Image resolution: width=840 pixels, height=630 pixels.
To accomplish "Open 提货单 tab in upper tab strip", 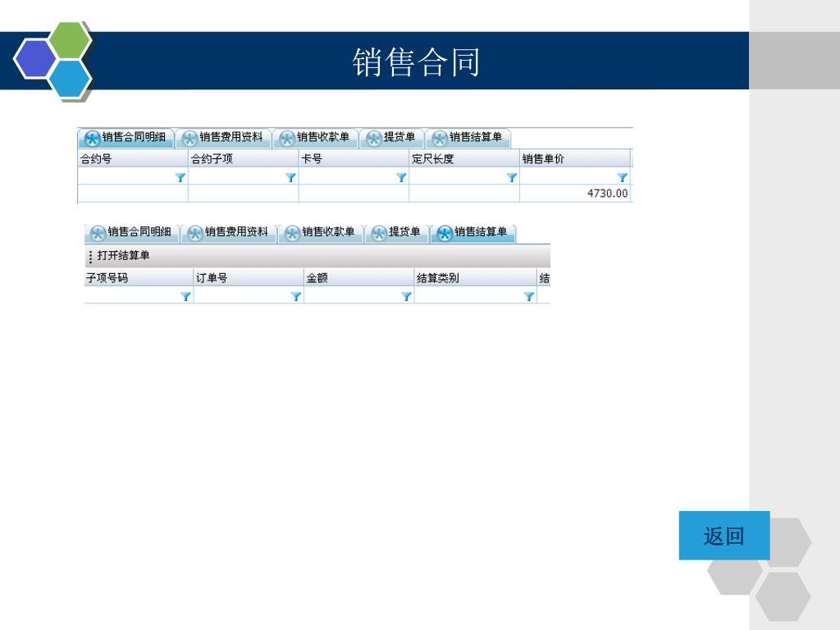I will (391, 138).
